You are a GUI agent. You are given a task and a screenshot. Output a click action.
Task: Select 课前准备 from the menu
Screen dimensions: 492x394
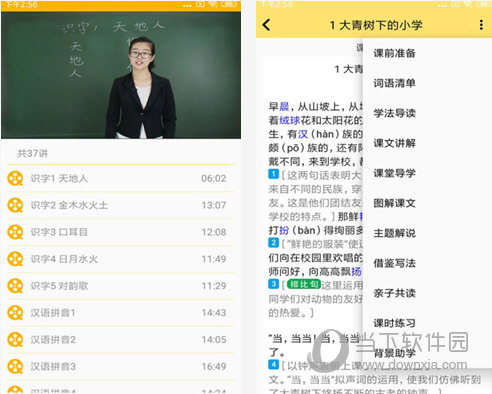click(x=394, y=53)
